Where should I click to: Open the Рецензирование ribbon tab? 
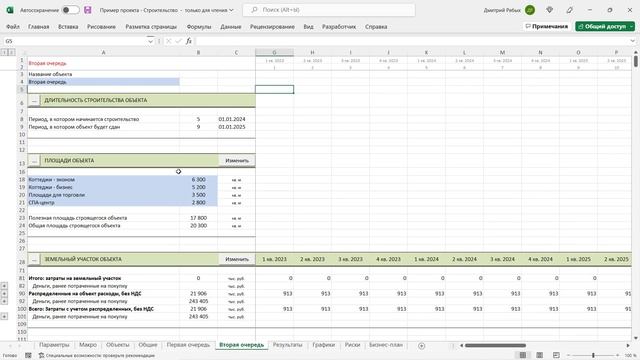272,27
